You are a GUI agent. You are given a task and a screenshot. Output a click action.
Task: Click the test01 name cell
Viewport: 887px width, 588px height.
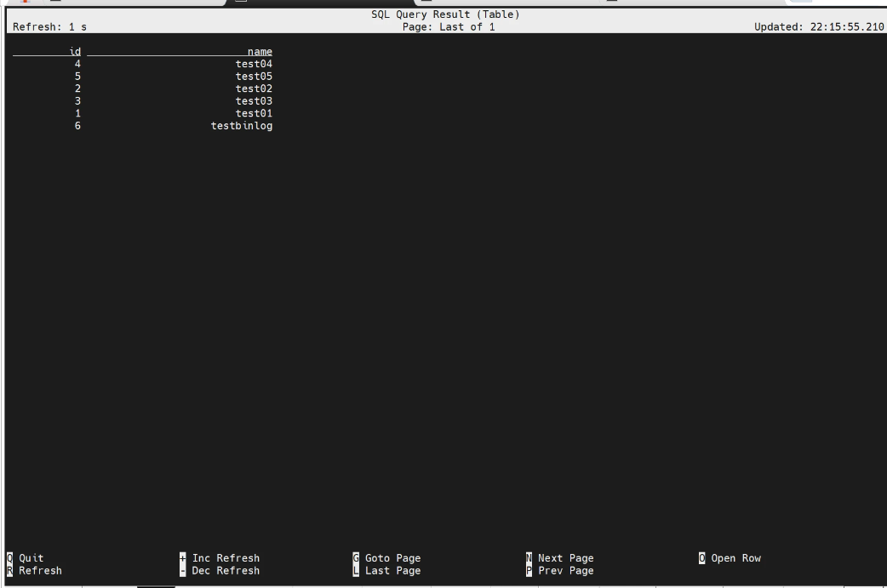coord(254,113)
